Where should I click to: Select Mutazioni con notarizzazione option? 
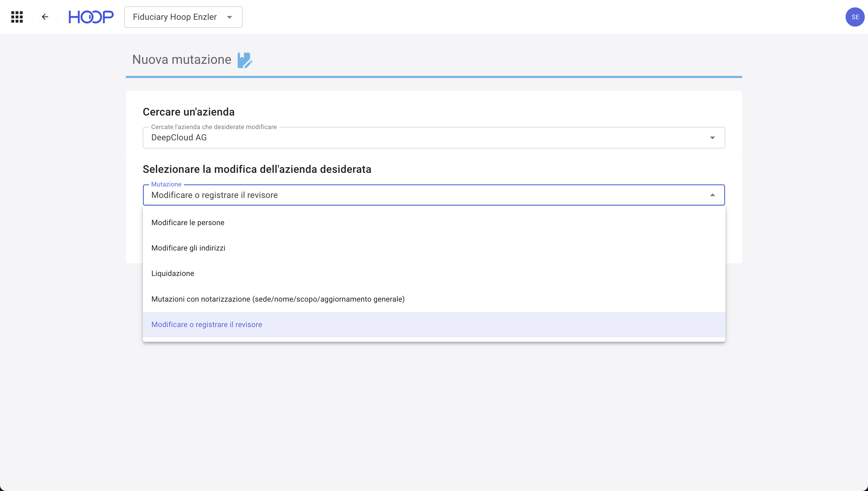click(x=278, y=299)
